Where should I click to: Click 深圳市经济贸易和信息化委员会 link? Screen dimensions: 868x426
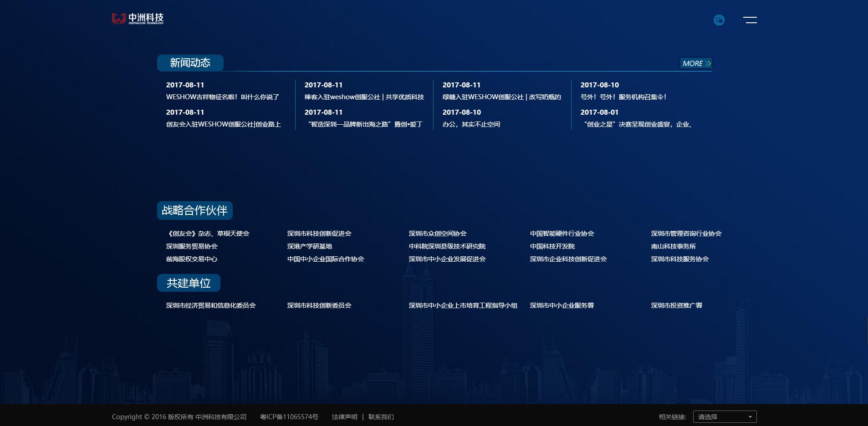pyautogui.click(x=210, y=305)
